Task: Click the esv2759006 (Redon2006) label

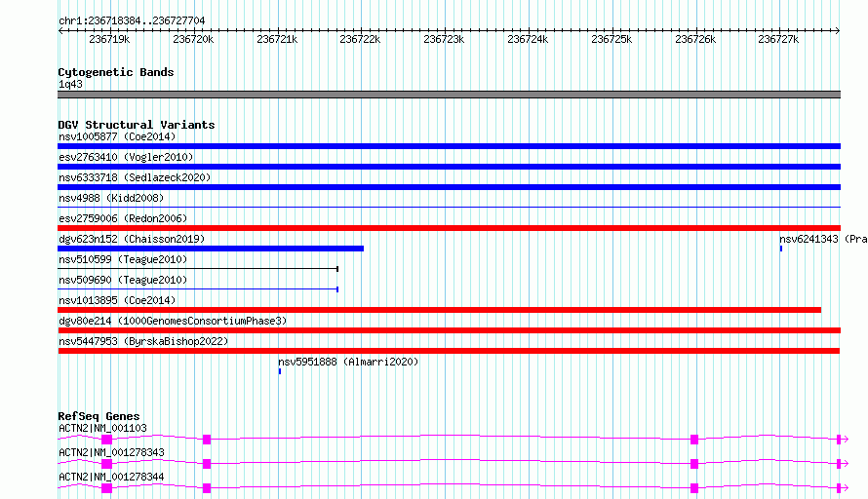Action: 123,218
